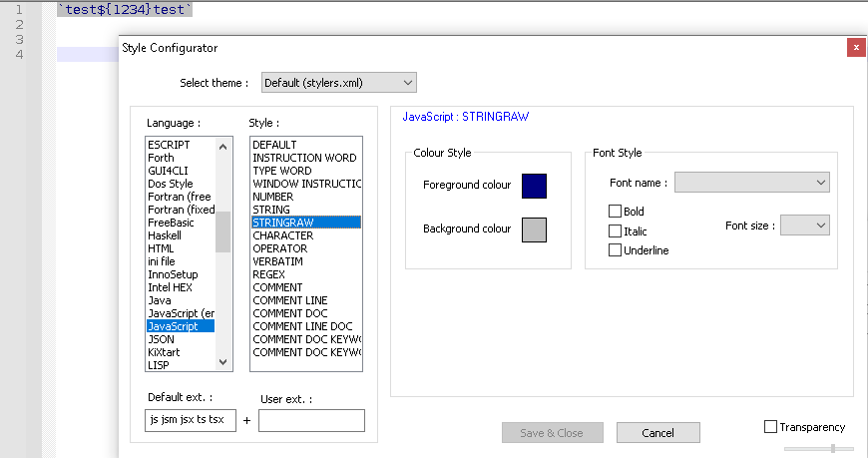Image resolution: width=868 pixels, height=458 pixels.
Task: Select OPERATOR style
Action: pos(306,248)
